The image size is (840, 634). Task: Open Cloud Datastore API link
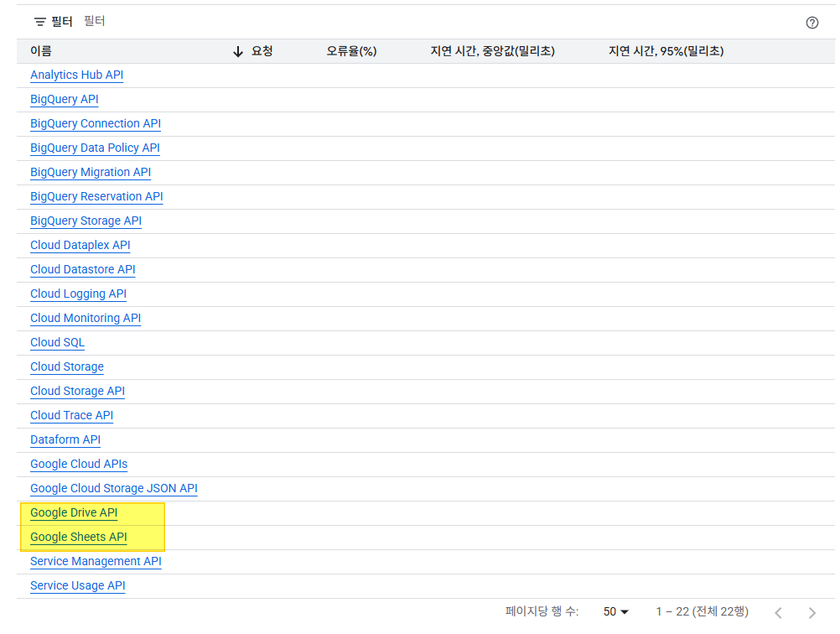[x=82, y=269]
